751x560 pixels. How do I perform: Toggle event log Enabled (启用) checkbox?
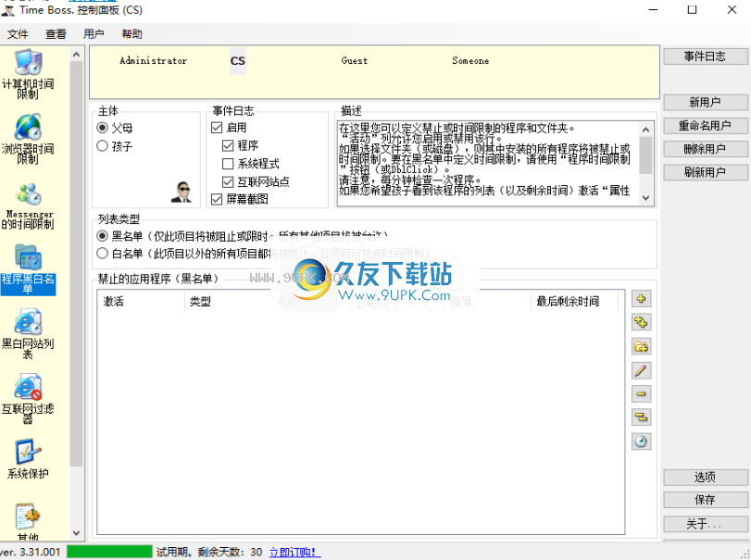[x=217, y=128]
